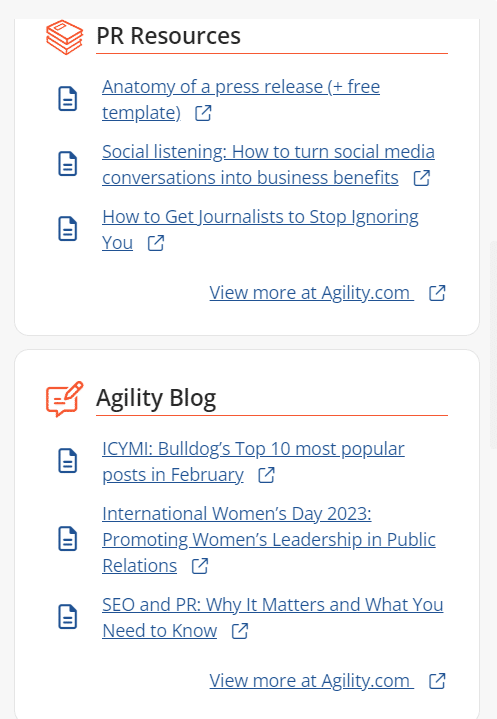
Task: Open the Social listening article link
Action: [x=268, y=165]
